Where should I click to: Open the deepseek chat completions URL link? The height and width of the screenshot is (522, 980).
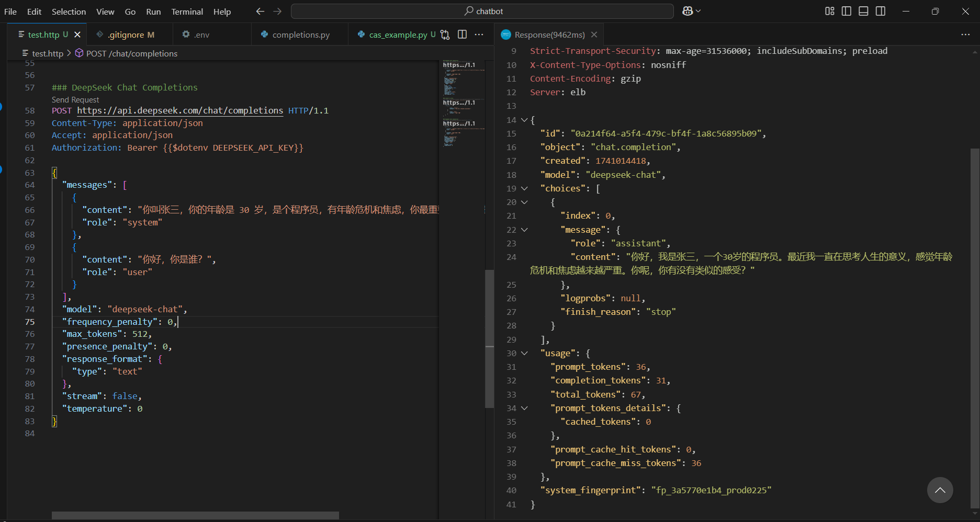[180, 110]
